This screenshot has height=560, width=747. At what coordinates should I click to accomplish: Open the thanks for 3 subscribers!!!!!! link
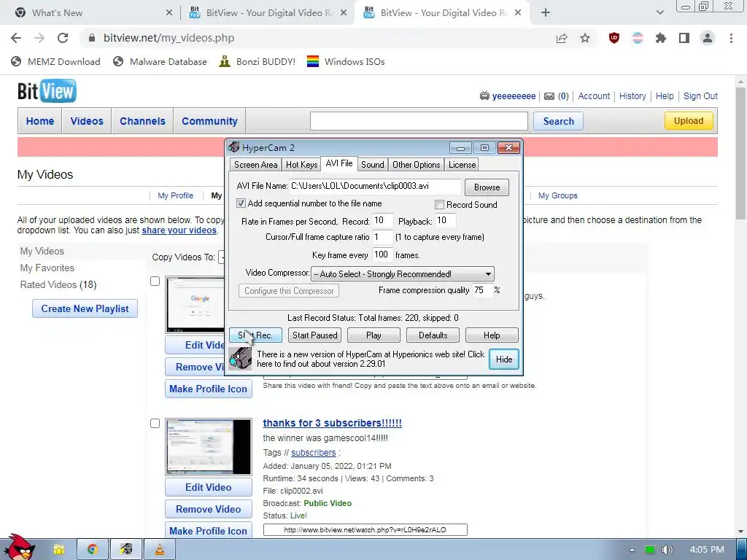(332, 423)
